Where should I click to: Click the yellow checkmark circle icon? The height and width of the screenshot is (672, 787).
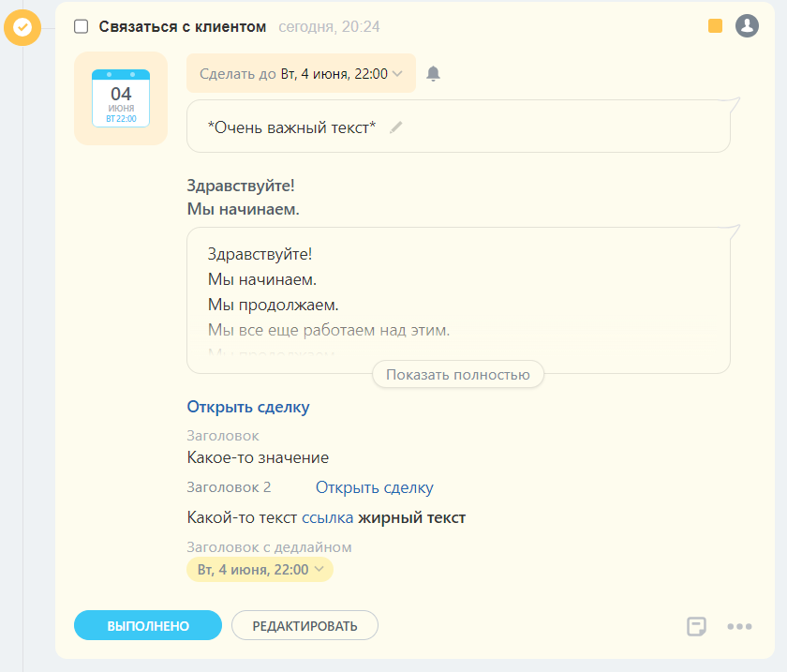(22, 28)
